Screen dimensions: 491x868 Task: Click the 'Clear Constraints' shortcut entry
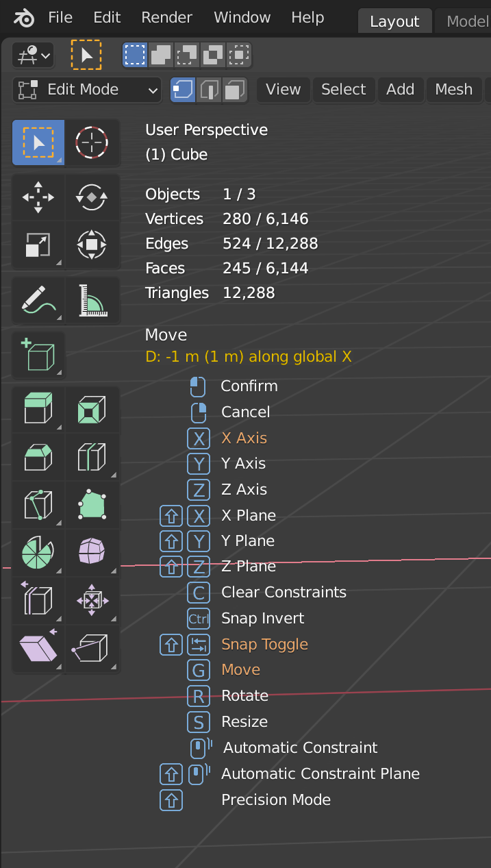(x=284, y=593)
